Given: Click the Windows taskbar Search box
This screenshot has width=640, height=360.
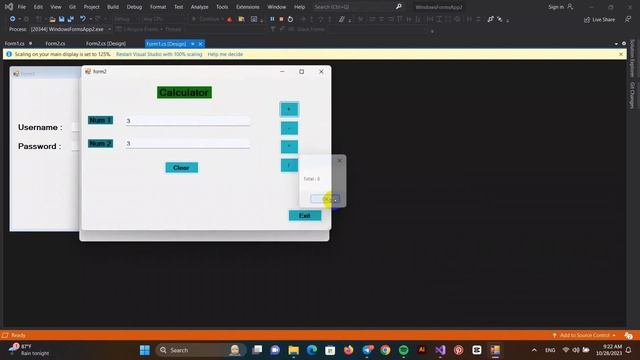Looking at the screenshot, I should click(x=200, y=350).
